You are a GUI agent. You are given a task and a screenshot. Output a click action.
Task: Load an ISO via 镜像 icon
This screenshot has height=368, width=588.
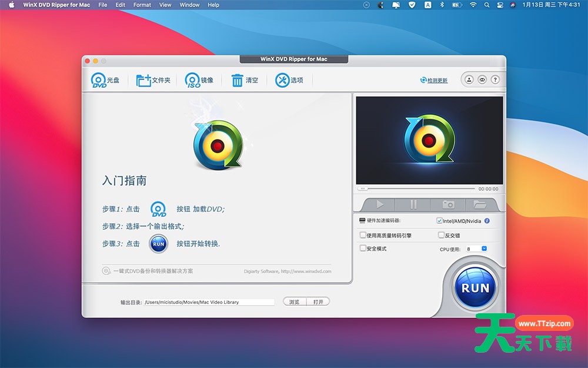point(192,80)
